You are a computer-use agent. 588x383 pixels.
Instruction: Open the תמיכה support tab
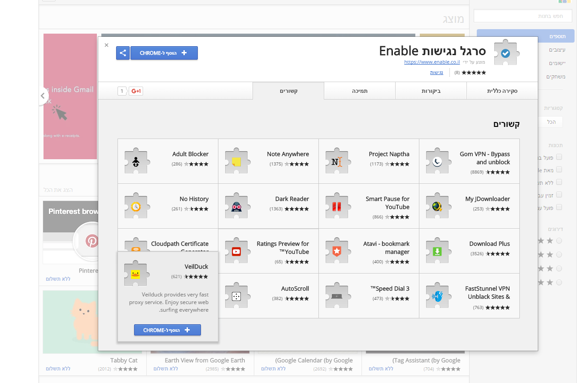pyautogui.click(x=360, y=91)
